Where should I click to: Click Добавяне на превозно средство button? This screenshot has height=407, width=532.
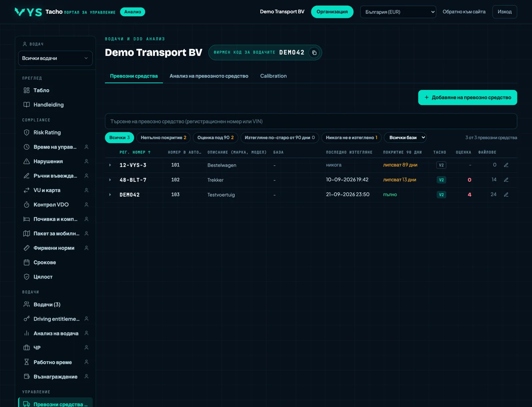click(467, 98)
